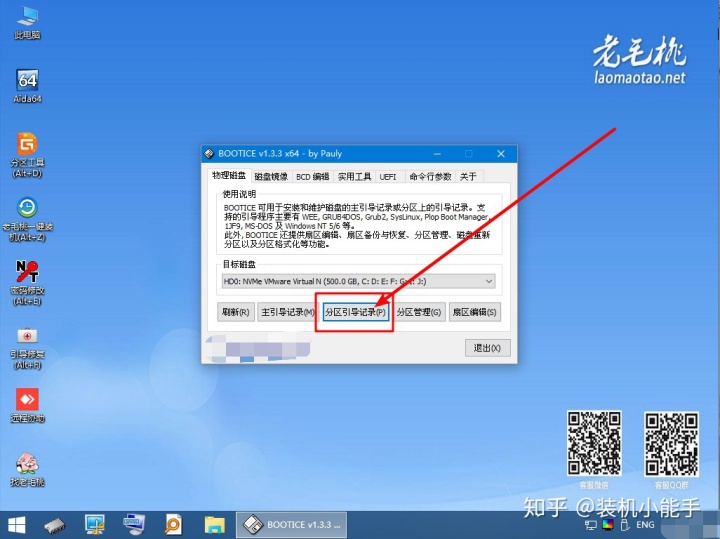Switch to the BCD 编辑 tab
The image size is (720, 539).
pyautogui.click(x=312, y=177)
